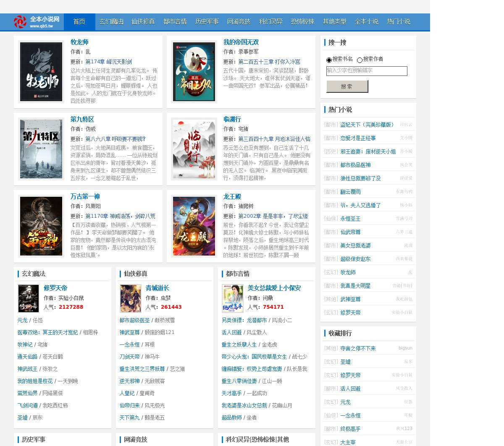Click the 全本小说网 site logo
Viewport: 504px width, 446px height.
tap(37, 22)
